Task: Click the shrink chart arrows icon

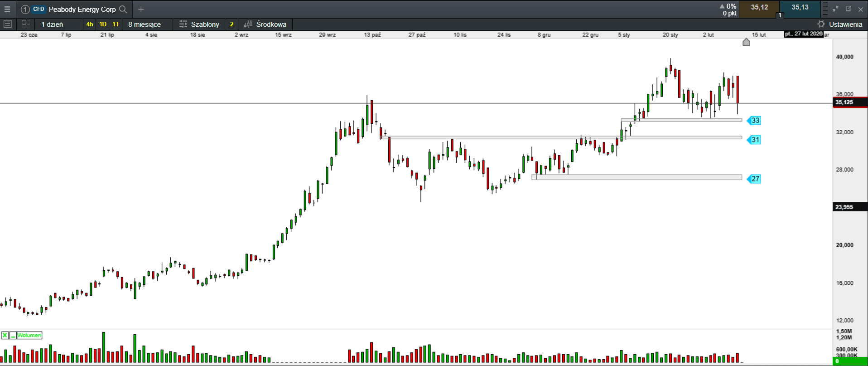Action: click(836, 9)
